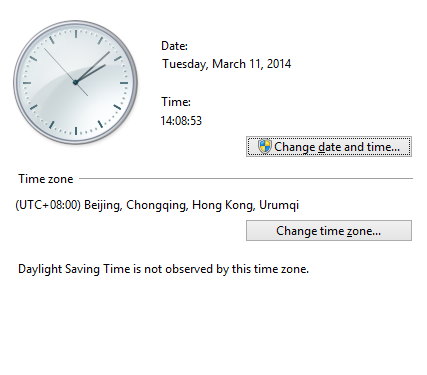427x375 pixels.
Task: Click the Time: label
Action: pos(176,102)
